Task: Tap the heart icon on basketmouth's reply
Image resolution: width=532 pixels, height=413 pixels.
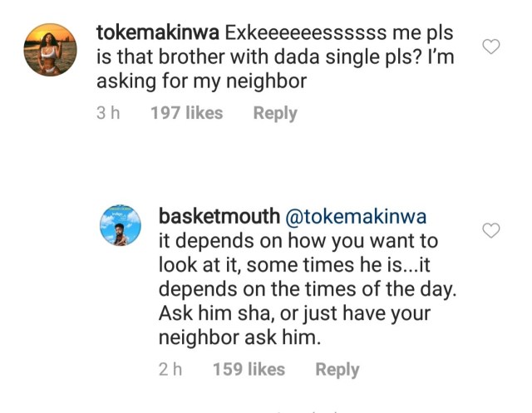Action: (491, 230)
